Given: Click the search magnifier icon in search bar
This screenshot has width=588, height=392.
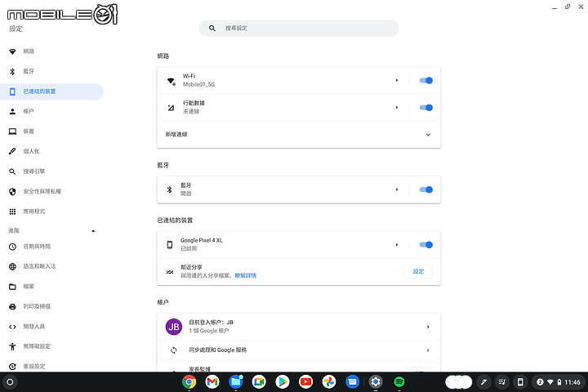Looking at the screenshot, I should pyautogui.click(x=212, y=28).
